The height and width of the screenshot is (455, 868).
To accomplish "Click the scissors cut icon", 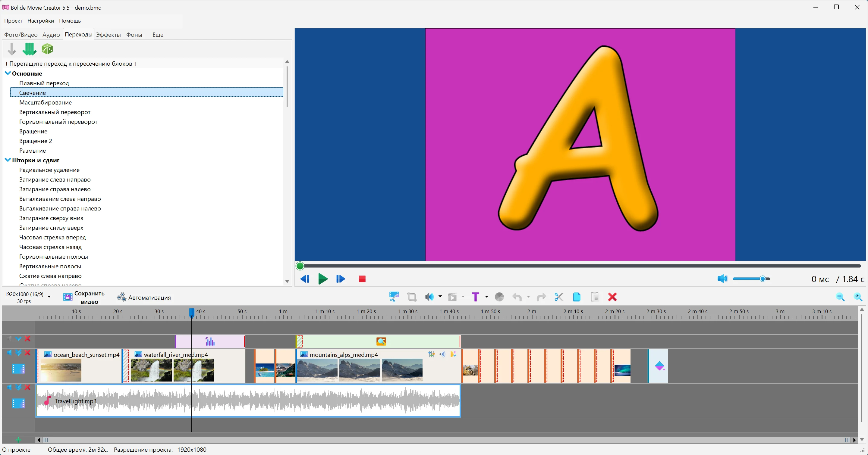I will [x=559, y=297].
